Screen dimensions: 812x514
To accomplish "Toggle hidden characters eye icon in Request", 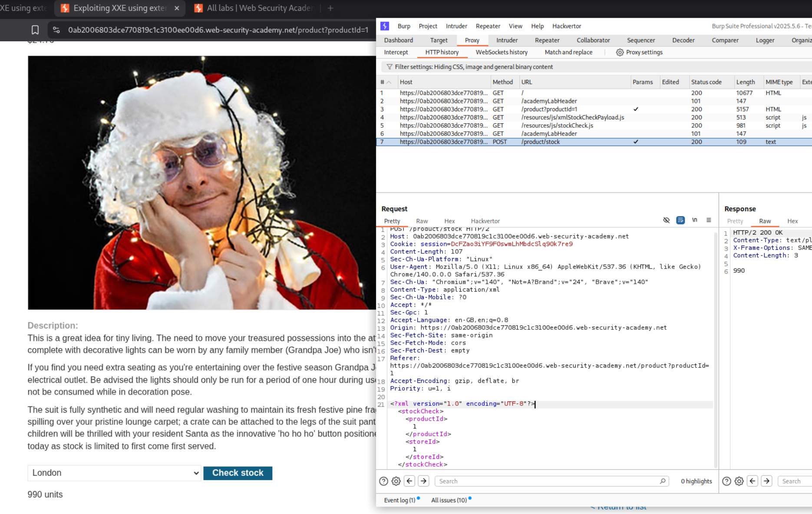I will (667, 220).
